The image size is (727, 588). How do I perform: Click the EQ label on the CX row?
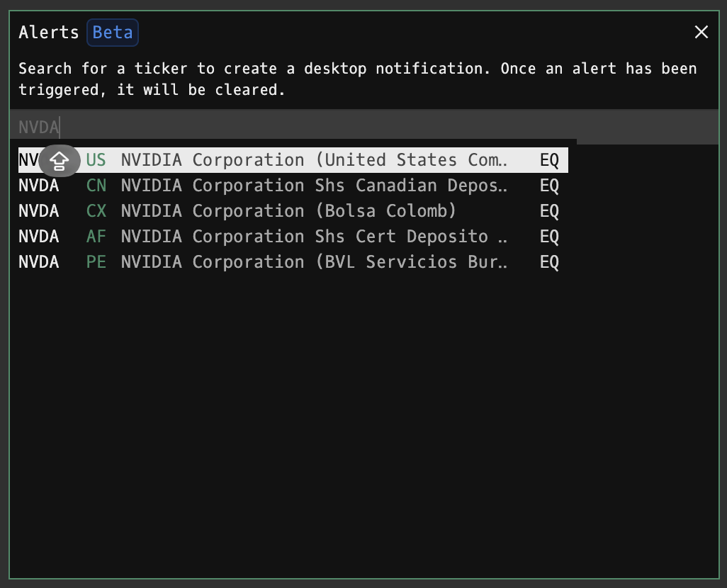(549, 211)
